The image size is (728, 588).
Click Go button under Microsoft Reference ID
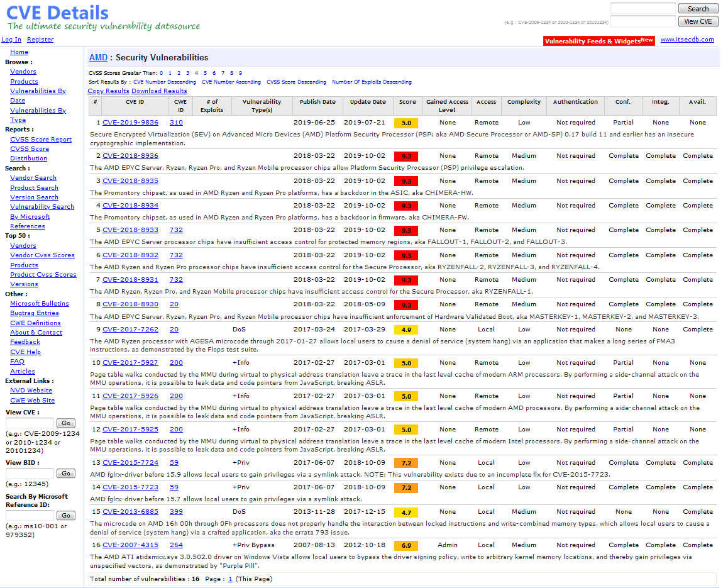pyautogui.click(x=66, y=516)
